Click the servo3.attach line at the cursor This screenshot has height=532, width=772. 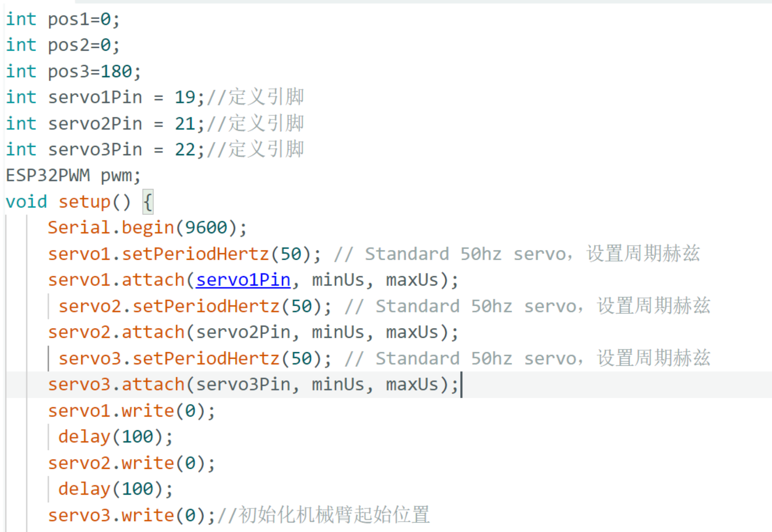(x=253, y=385)
